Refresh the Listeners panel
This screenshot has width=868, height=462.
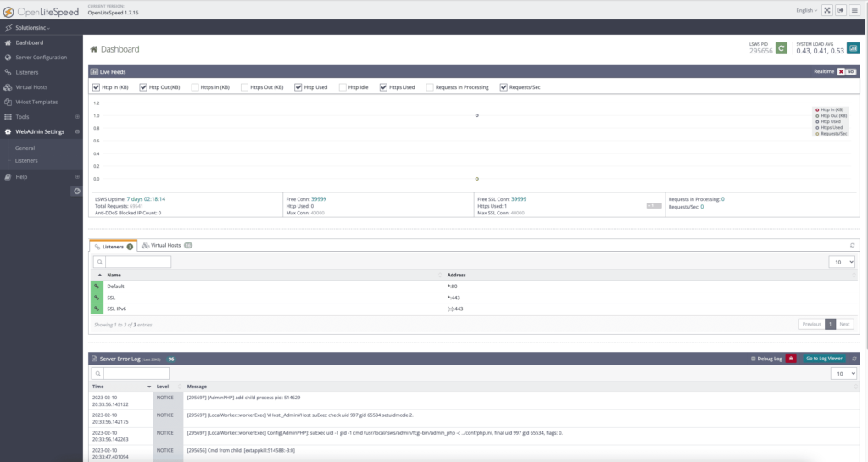tap(853, 246)
